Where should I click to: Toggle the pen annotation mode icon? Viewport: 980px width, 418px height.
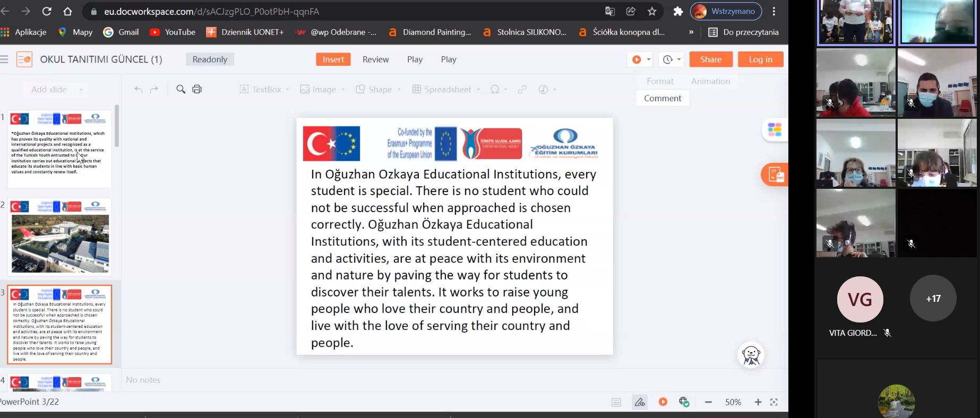coord(640,402)
